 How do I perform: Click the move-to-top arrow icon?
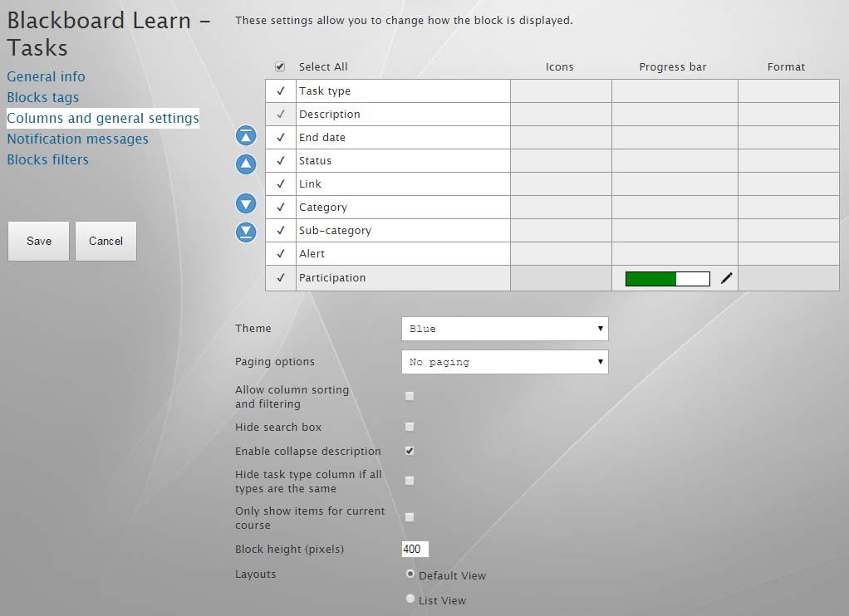(246, 136)
